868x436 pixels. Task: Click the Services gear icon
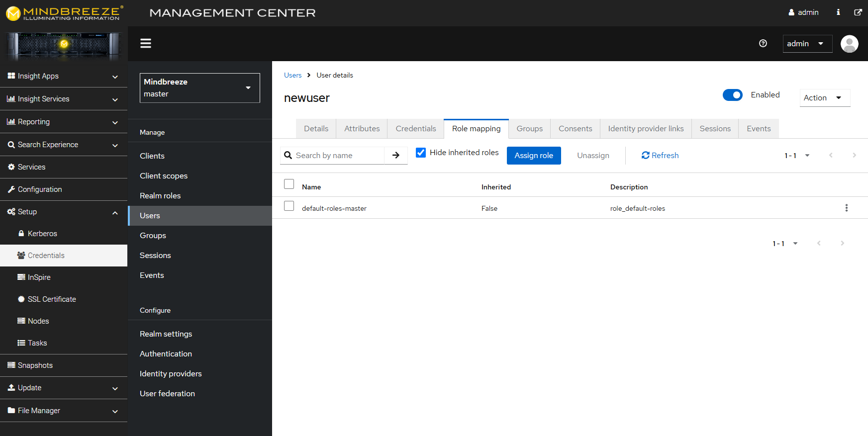tap(11, 167)
